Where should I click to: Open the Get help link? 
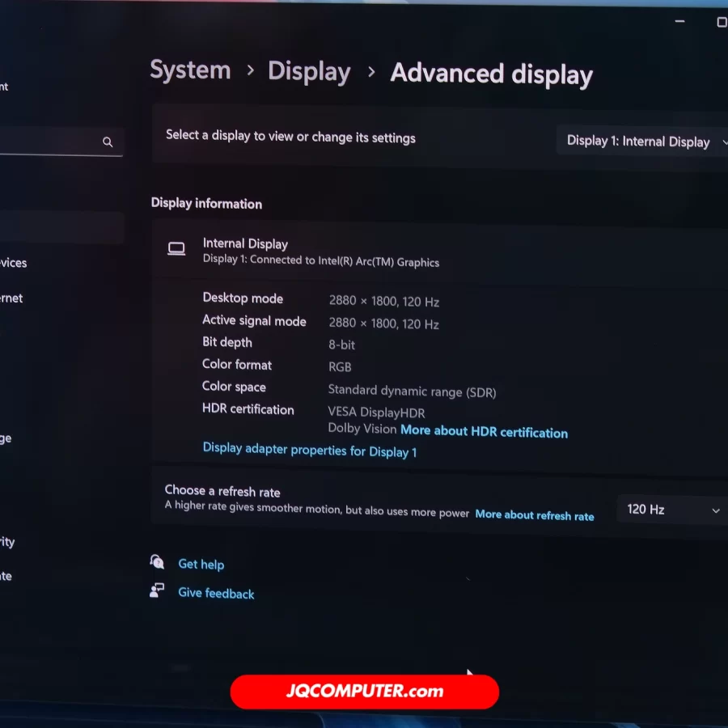click(201, 565)
